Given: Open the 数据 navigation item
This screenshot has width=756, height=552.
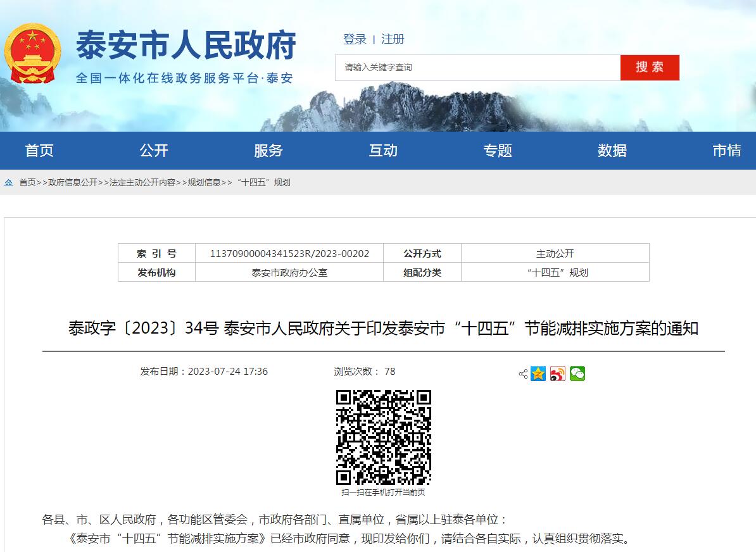Looking at the screenshot, I should point(612,151).
